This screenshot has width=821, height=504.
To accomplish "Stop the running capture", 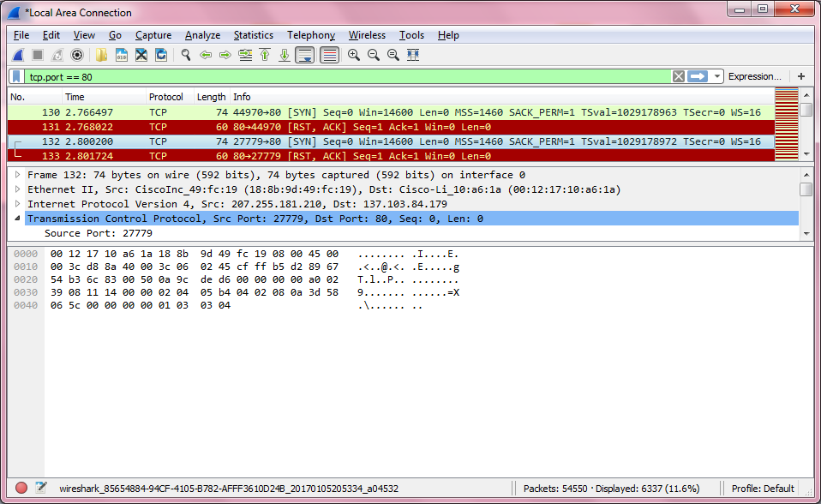I will pos(38,55).
